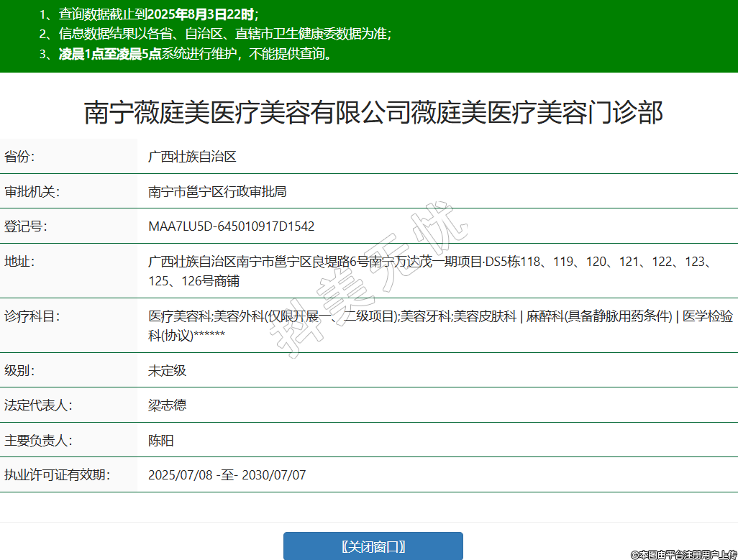This screenshot has height=560, width=738.
Task: Select legal representative name 梁志德
Action: coord(167,405)
